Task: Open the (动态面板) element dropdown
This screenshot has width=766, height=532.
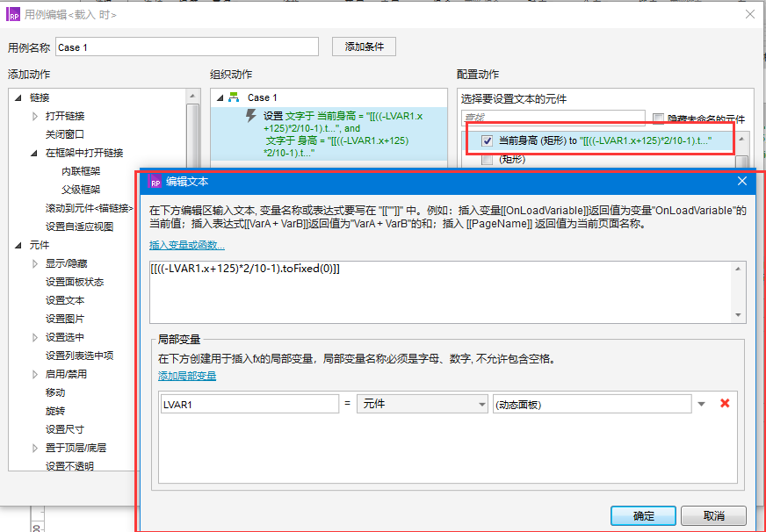Action: [x=701, y=403]
